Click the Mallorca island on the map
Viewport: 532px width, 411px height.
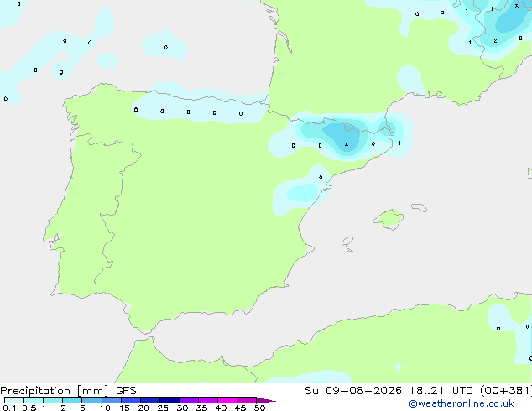pos(389,219)
